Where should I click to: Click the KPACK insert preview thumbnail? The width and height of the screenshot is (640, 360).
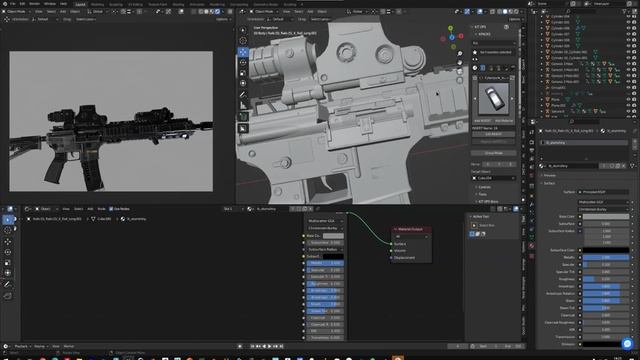coord(493,99)
